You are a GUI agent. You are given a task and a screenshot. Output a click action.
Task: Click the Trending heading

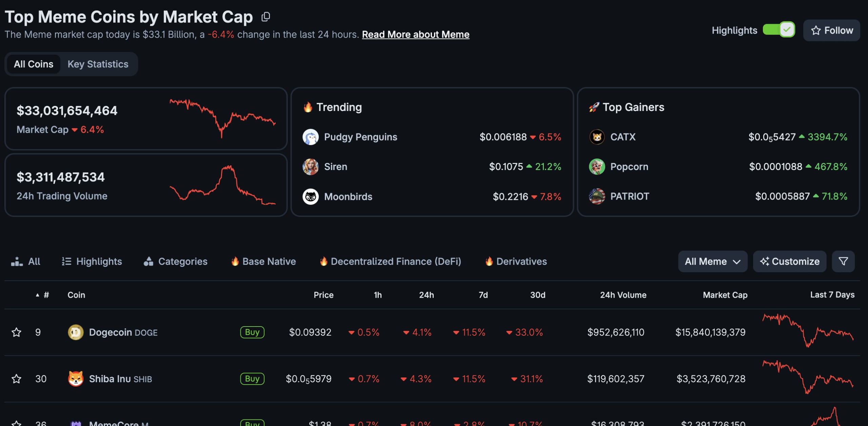[x=339, y=107]
